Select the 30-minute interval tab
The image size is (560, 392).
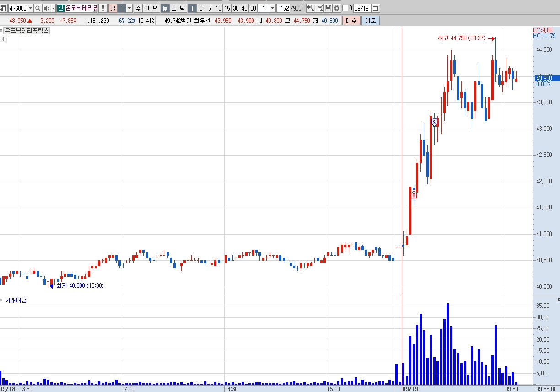236,8
